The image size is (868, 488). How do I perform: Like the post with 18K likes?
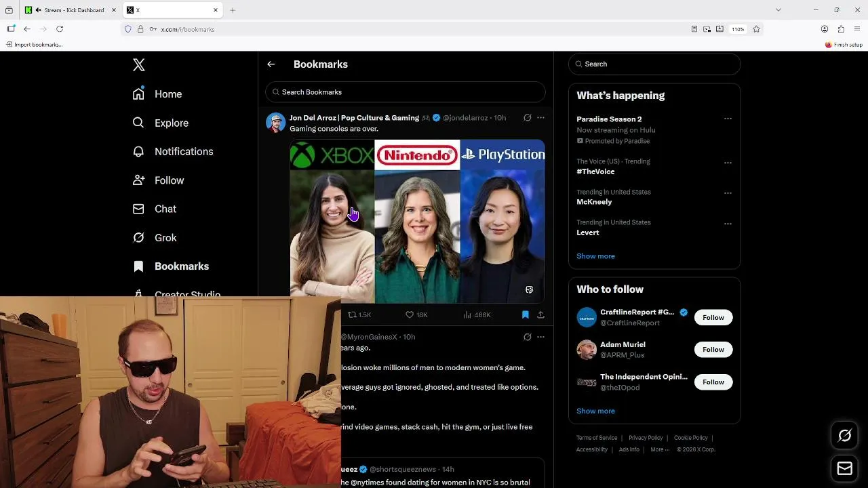coord(416,315)
